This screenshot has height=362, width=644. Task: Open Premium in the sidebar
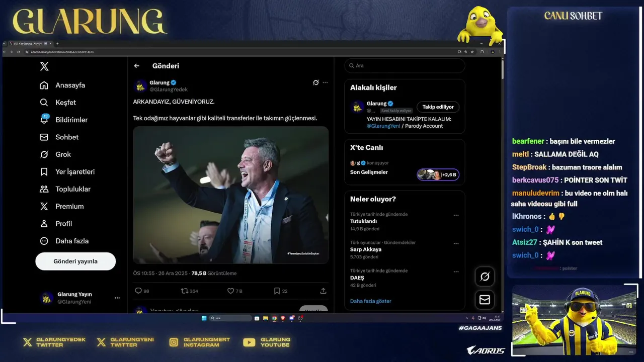(x=62, y=206)
